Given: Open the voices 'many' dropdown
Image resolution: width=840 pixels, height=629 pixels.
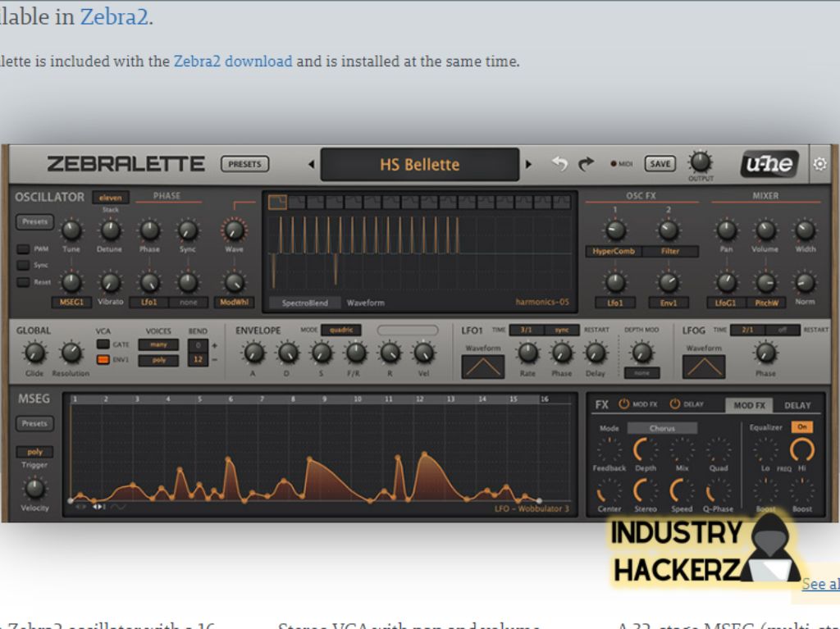Looking at the screenshot, I should coord(158,344).
